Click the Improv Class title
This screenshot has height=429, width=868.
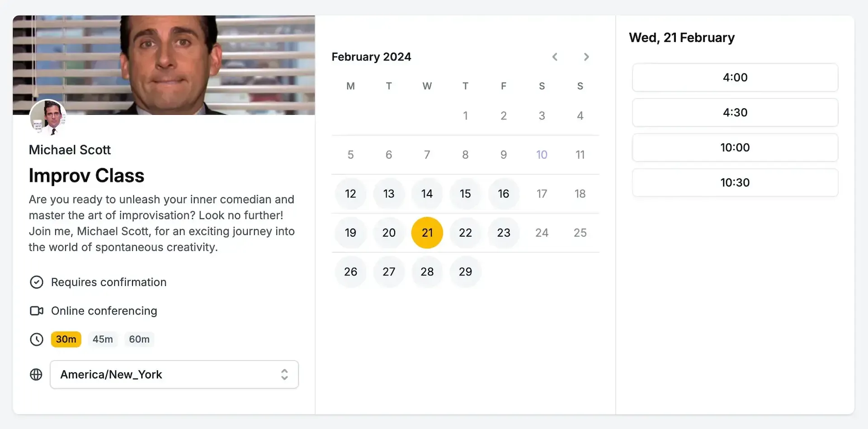(86, 176)
